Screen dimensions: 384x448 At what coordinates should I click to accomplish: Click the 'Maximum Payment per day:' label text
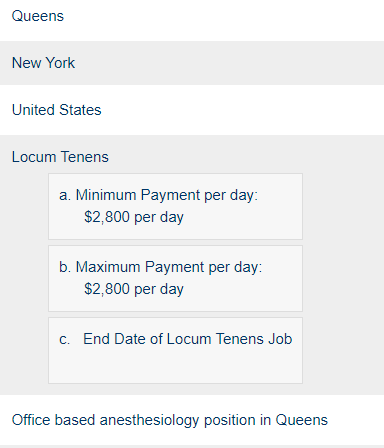click(169, 267)
